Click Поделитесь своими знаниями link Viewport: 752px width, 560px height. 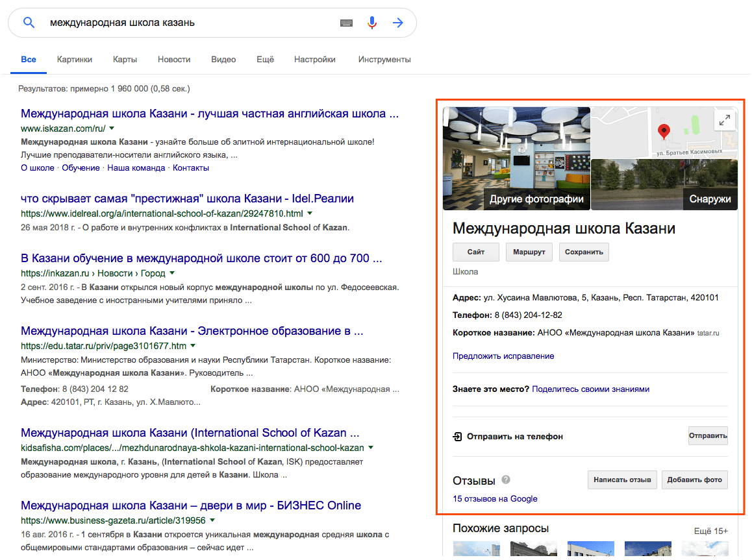[591, 389]
